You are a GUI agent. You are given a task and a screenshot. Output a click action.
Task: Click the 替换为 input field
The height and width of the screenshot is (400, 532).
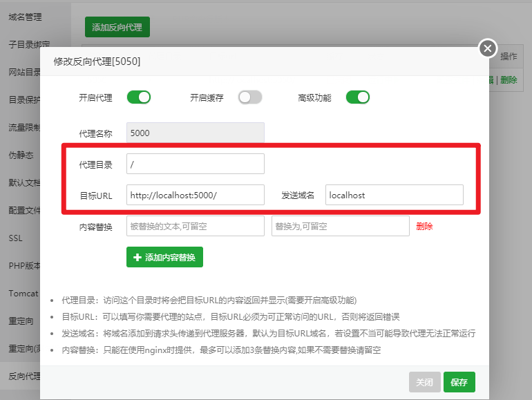pyautogui.click(x=340, y=226)
